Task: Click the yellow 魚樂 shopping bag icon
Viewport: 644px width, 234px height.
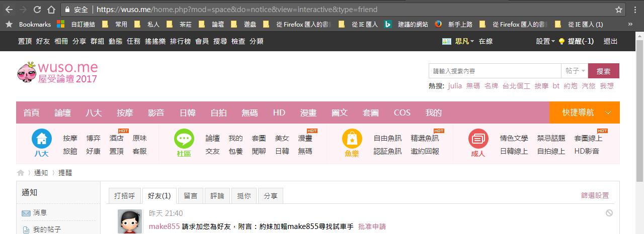Action: coord(352,139)
